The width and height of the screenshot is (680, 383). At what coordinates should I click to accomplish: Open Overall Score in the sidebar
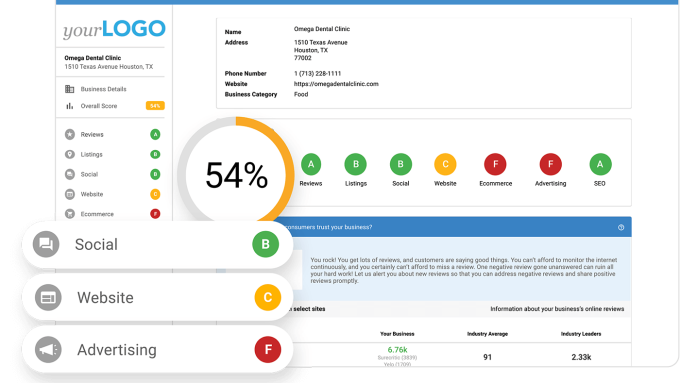click(x=99, y=106)
